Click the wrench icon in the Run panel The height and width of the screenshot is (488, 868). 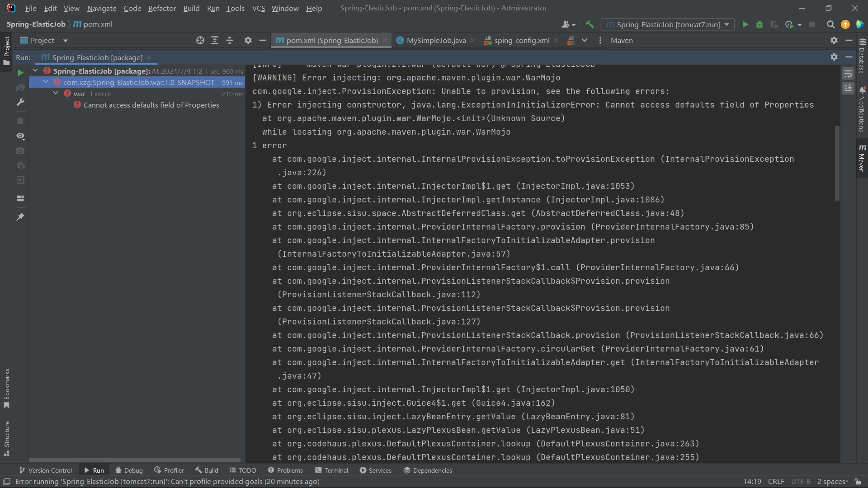(x=20, y=102)
